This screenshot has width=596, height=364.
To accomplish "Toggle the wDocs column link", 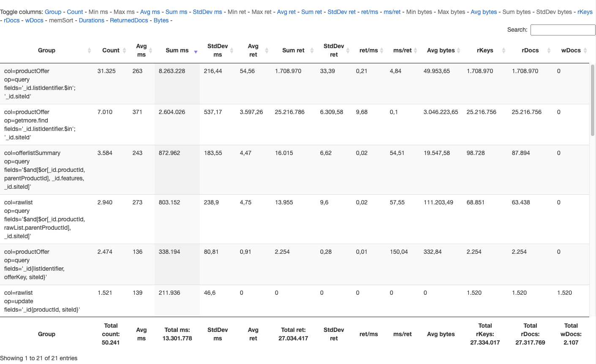I will 34,20.
